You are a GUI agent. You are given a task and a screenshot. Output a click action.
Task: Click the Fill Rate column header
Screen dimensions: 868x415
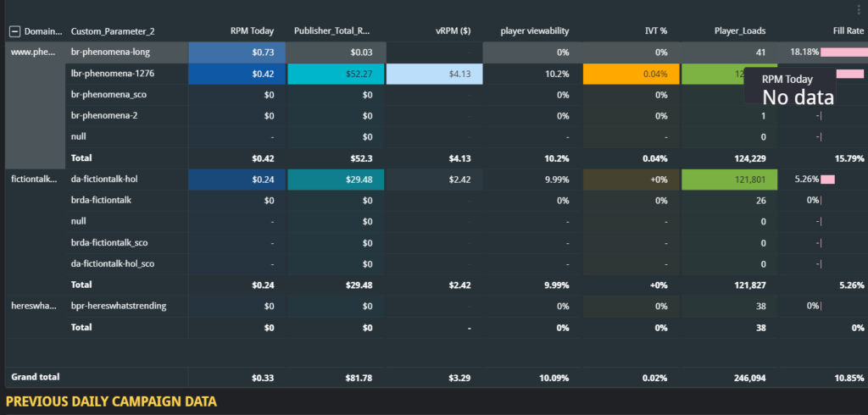(x=849, y=31)
